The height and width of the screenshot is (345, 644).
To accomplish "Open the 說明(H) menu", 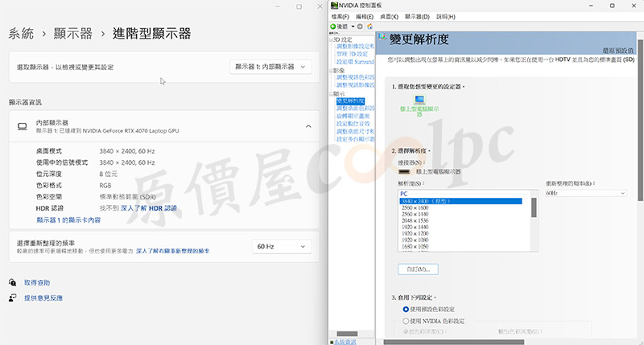I will pyautogui.click(x=446, y=17).
